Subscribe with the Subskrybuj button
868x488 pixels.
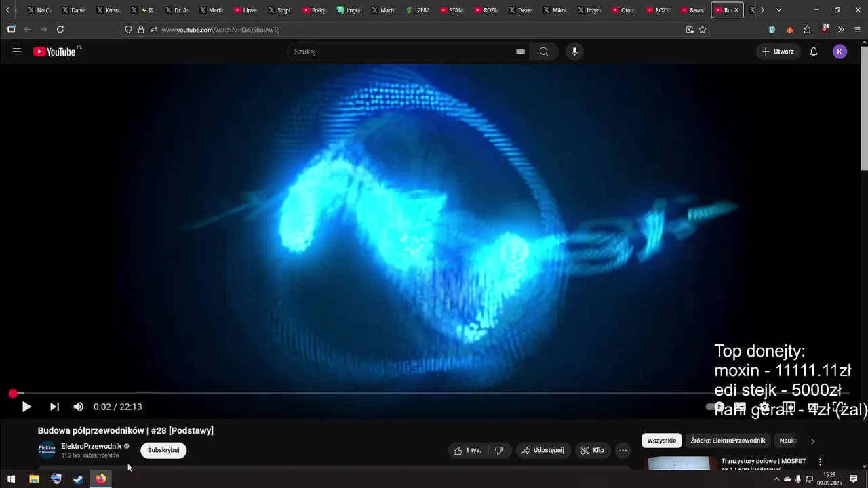click(x=163, y=450)
